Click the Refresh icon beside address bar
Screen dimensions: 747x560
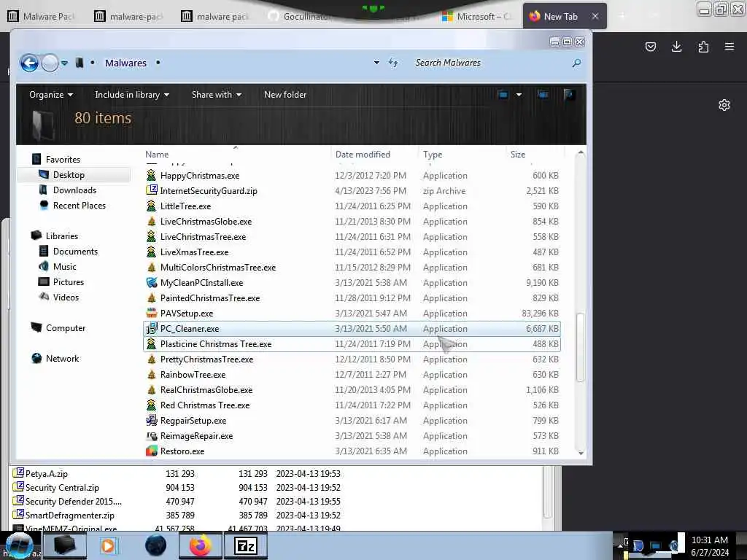point(393,63)
